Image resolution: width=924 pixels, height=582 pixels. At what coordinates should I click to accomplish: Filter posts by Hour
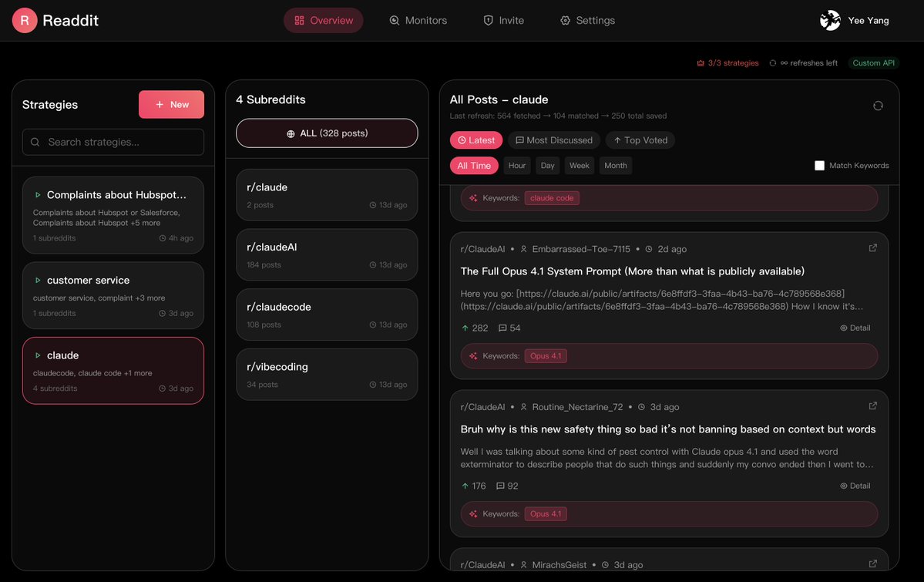click(517, 166)
